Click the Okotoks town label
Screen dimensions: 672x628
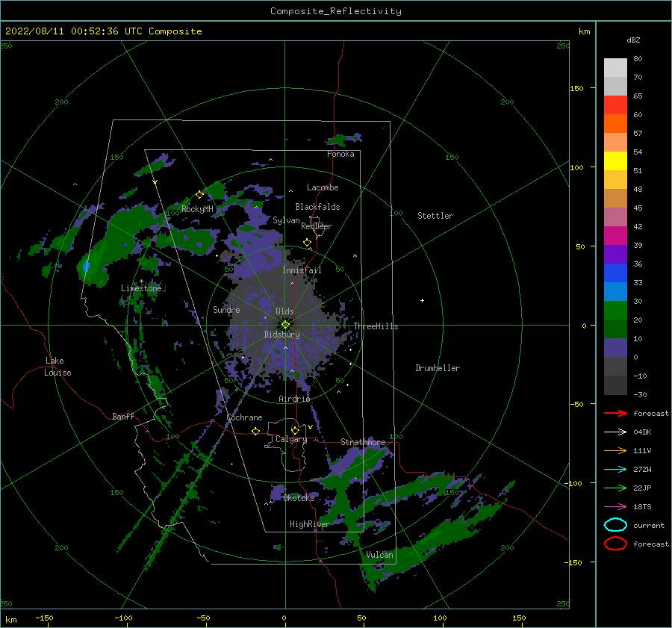tap(299, 497)
